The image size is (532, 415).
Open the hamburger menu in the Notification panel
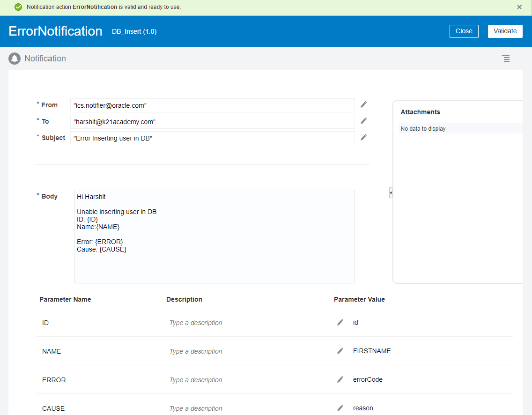(506, 59)
